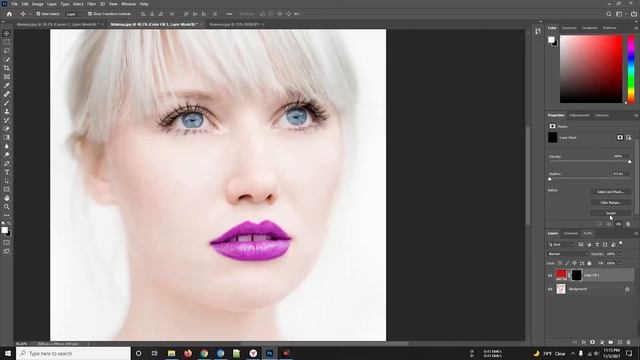This screenshot has height=360, width=640.
Task: Open the Opacity value dropdown arrow
Action: pyautogui.click(x=619, y=254)
